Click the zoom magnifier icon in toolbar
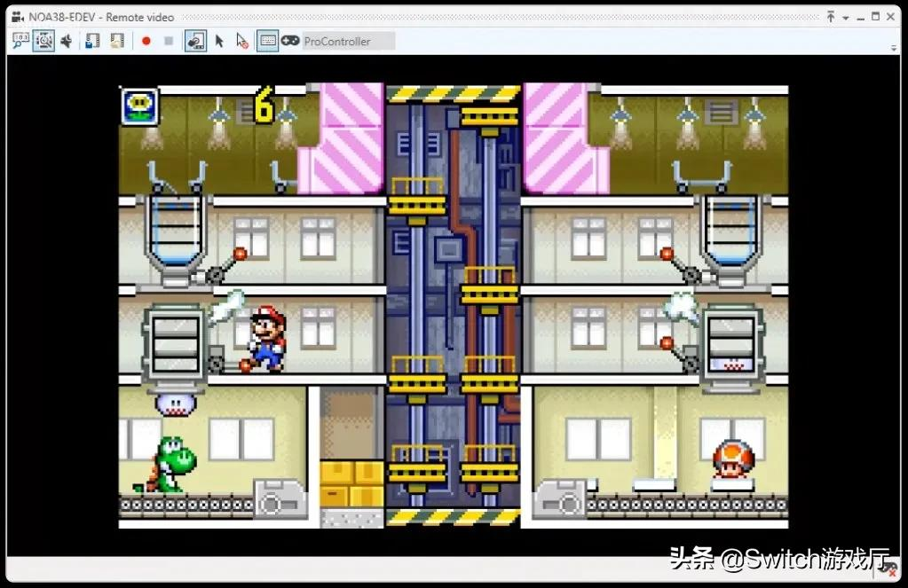 [x=20, y=41]
